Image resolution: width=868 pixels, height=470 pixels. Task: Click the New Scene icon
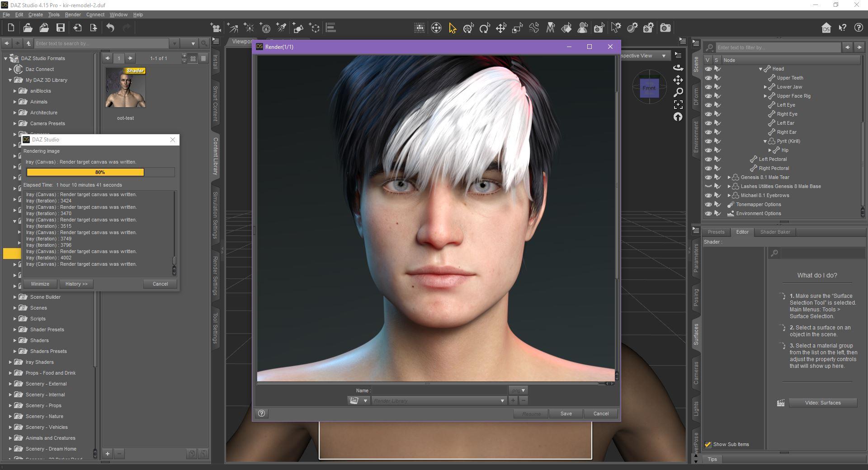pyautogui.click(x=11, y=28)
